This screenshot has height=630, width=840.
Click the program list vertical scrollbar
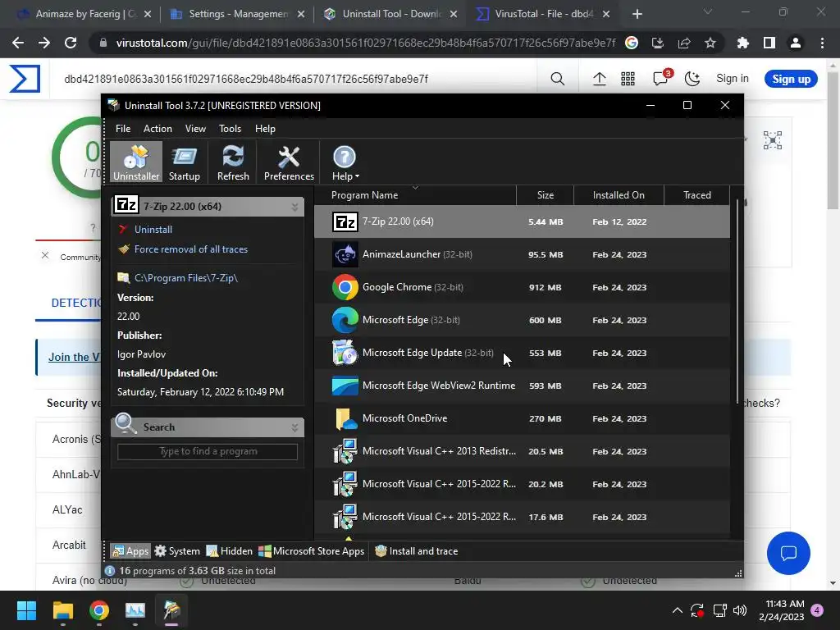(x=737, y=301)
